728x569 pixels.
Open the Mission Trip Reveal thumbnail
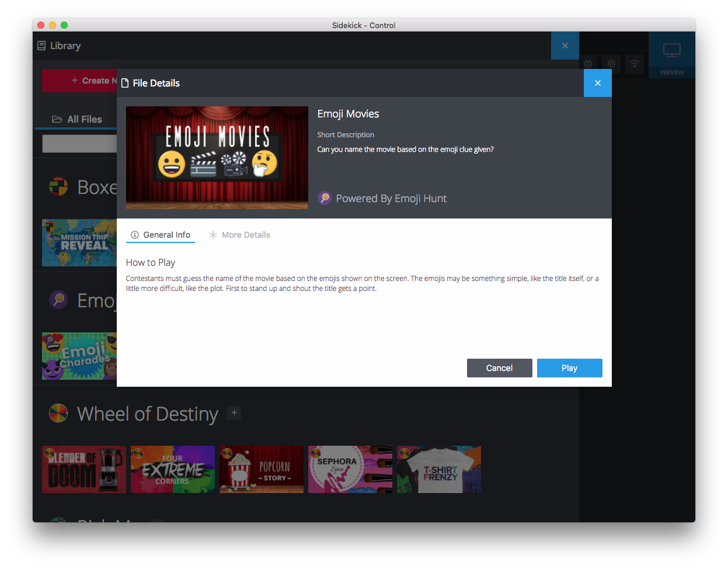[79, 243]
